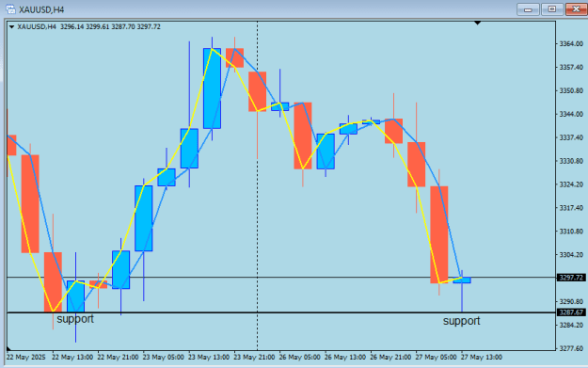The height and width of the screenshot is (368, 588).
Task: Click the '27 May 13:00' time axis label
Action: point(482,357)
